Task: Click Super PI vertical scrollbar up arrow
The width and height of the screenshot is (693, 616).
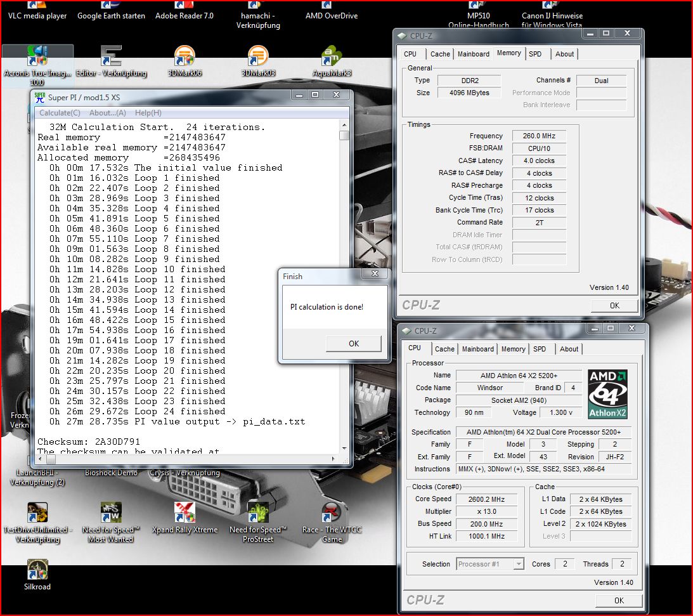Action: (344, 125)
